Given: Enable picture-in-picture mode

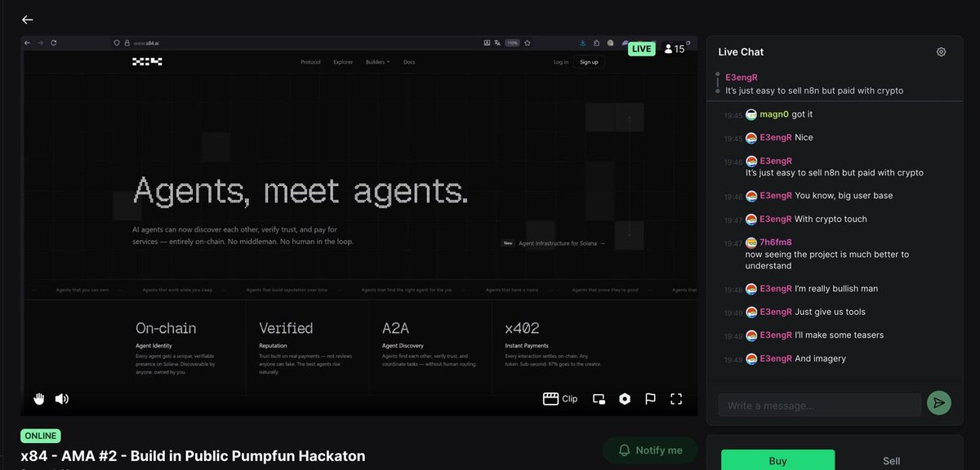Looking at the screenshot, I should pyautogui.click(x=599, y=399).
